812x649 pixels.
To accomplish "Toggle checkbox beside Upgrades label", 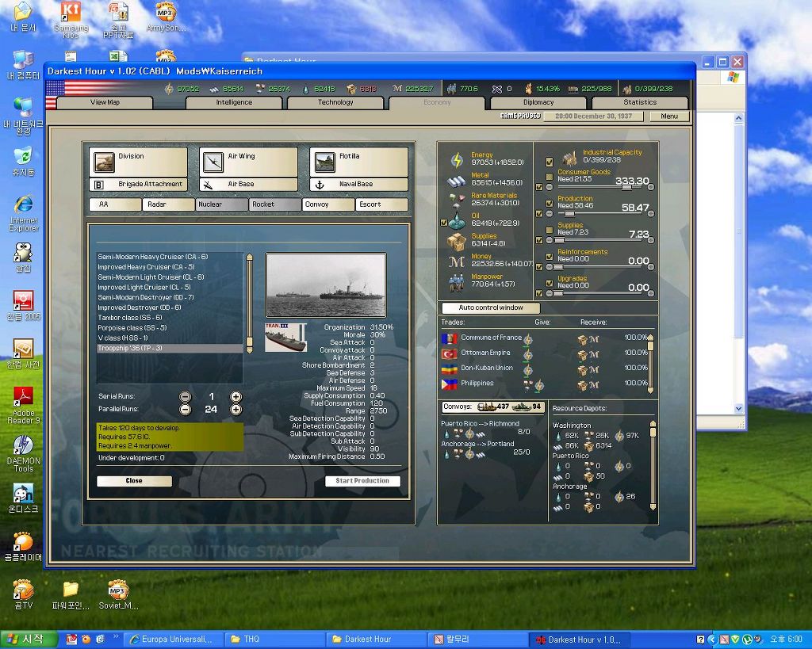I will (550, 283).
